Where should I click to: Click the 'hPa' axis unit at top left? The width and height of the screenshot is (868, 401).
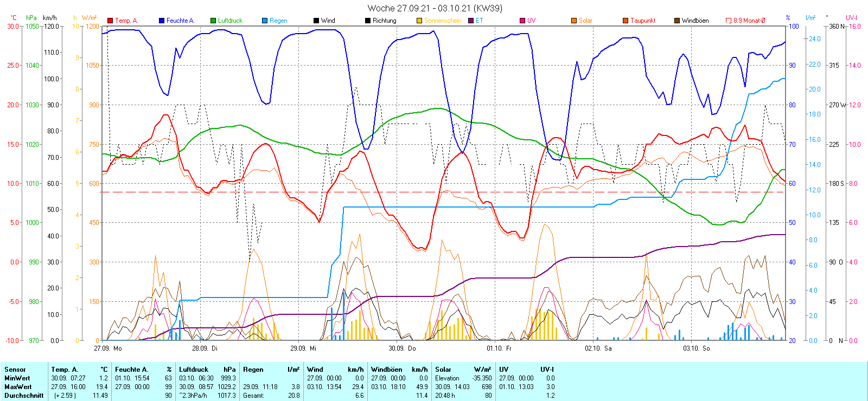coord(31,18)
